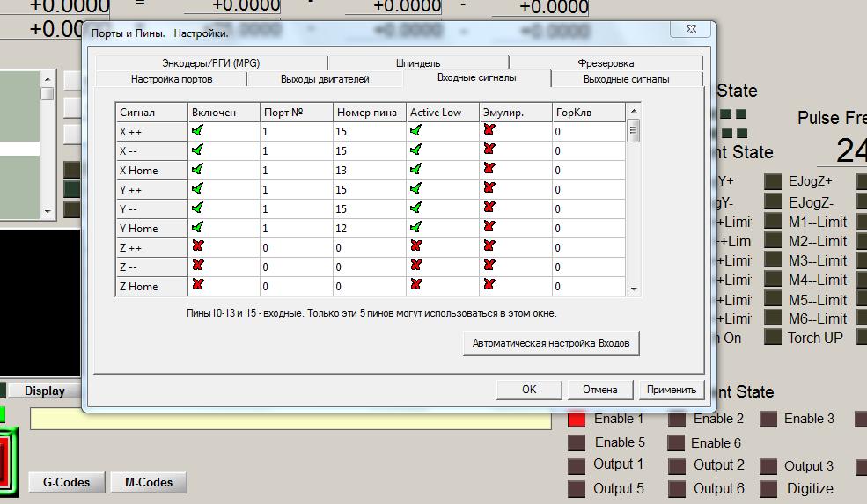The width and height of the screenshot is (867, 504).
Task: Open the Энкодеры/РГИ (MPG) tab
Action: [210, 63]
